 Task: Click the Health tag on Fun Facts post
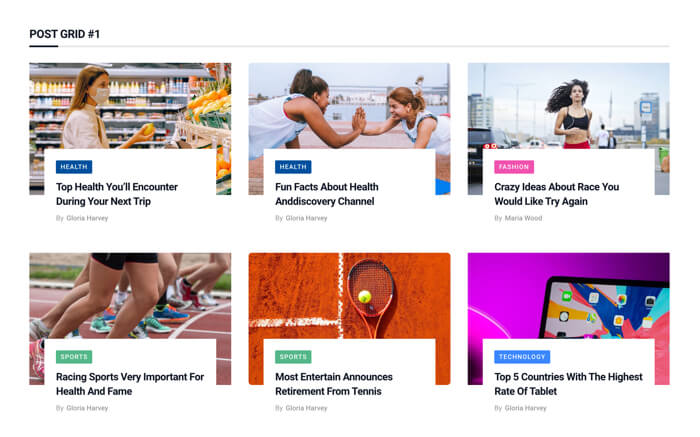pyautogui.click(x=293, y=167)
